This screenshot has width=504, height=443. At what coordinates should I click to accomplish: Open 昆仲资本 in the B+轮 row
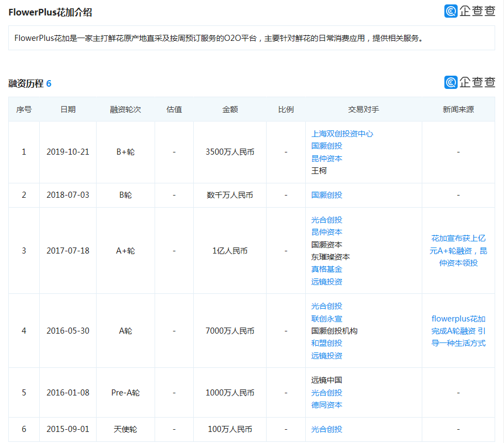coord(327,159)
